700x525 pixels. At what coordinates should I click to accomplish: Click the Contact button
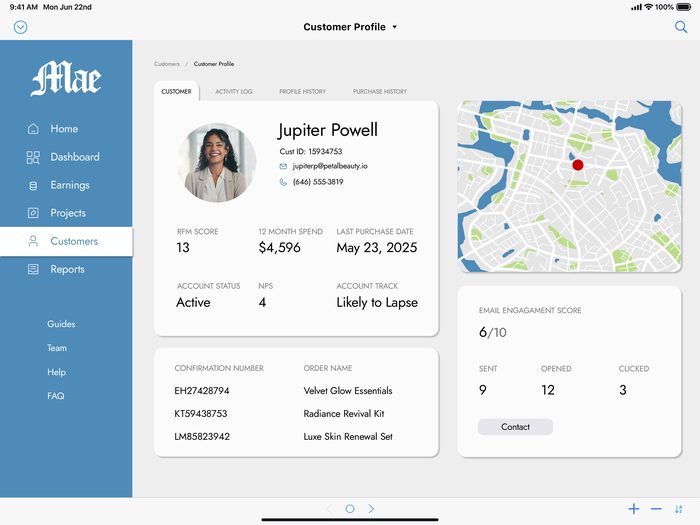point(515,427)
